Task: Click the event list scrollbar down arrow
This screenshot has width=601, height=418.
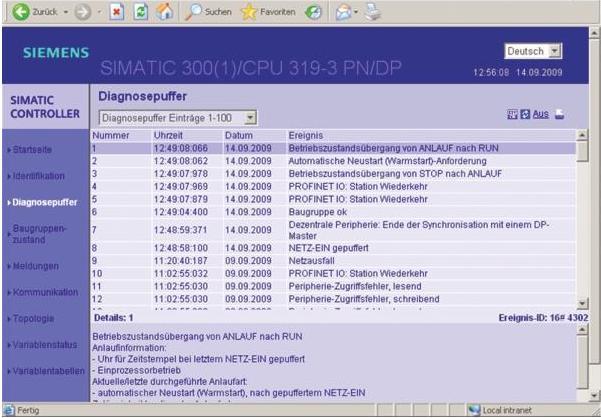Action: [x=582, y=304]
